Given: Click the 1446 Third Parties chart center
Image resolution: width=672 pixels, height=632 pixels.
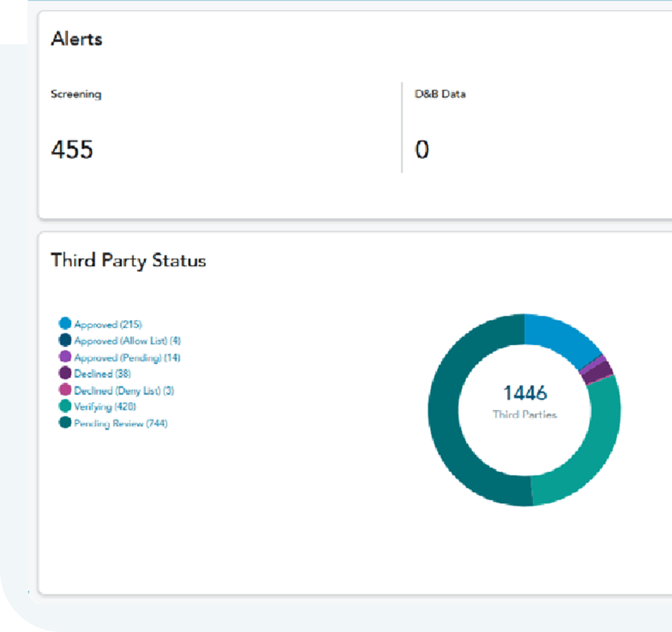Looking at the screenshot, I should pyautogui.click(x=524, y=402).
